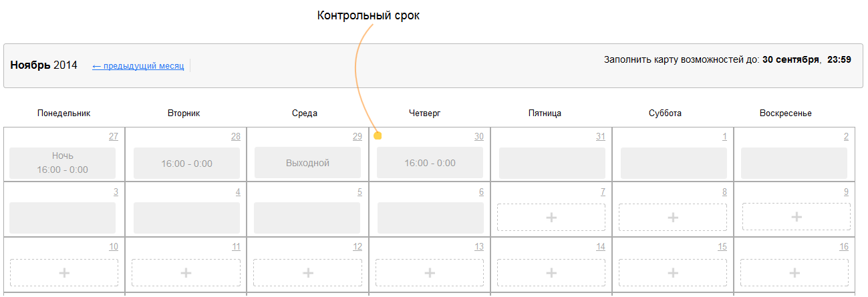Open date number 13 link

[479, 247]
